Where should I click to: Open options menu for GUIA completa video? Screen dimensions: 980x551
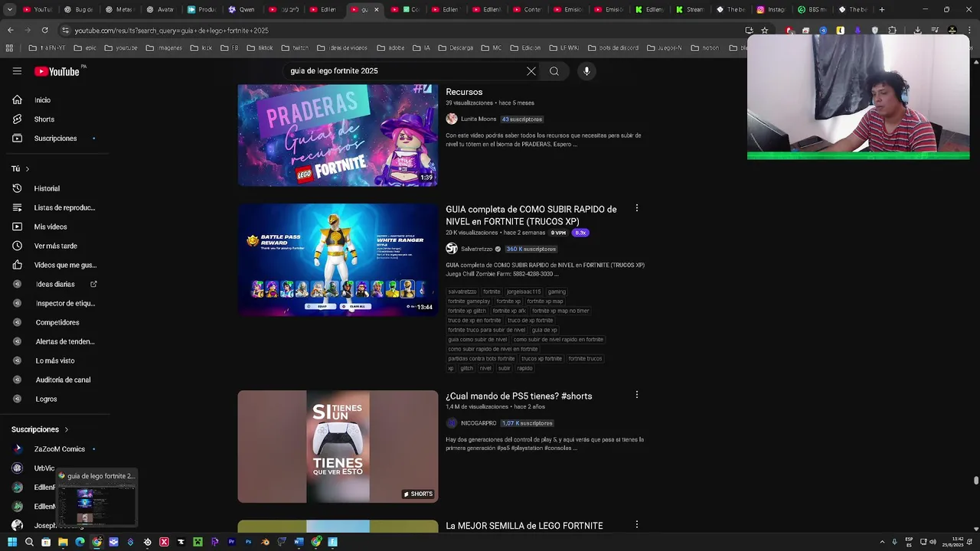click(x=636, y=208)
